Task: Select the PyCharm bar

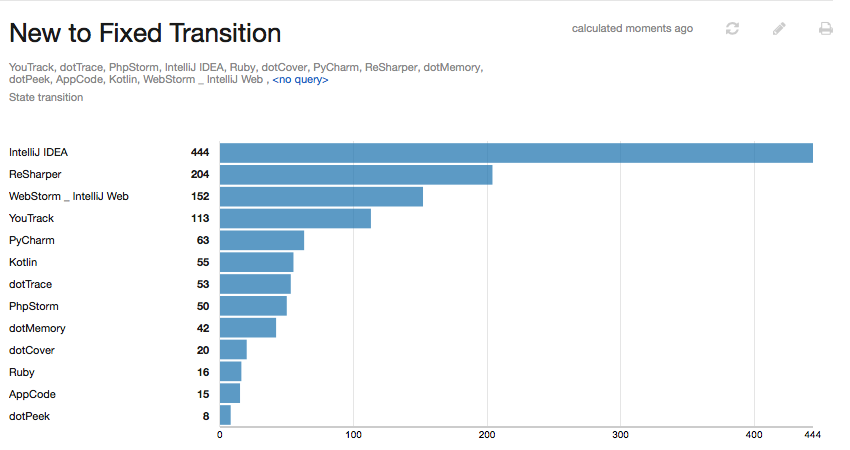Action: (262, 241)
